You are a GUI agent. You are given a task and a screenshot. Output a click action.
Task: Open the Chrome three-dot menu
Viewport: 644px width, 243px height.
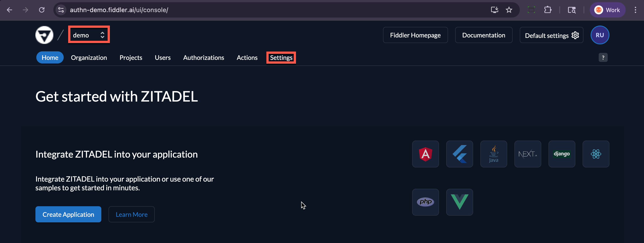[x=636, y=10]
